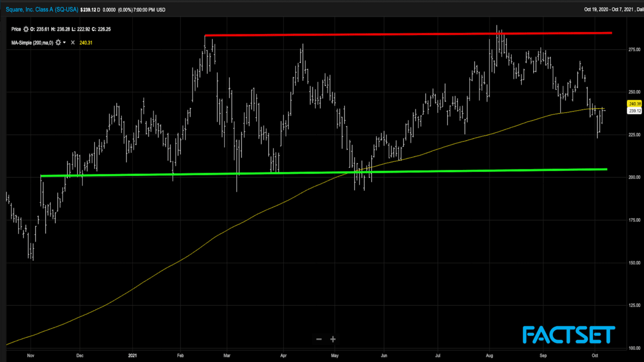Select the green support trendline
This screenshot has height=362, width=644.
(322, 172)
